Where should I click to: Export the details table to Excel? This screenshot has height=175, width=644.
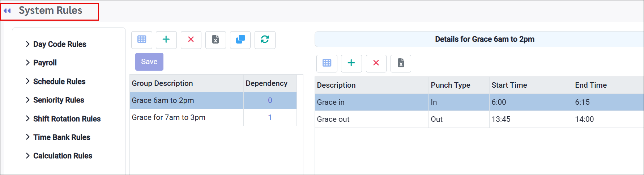[401, 63]
